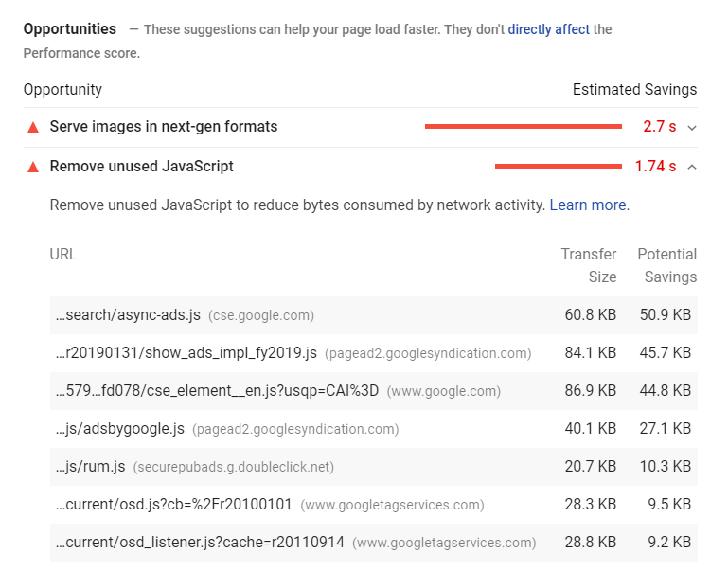Click red warning triangle beside next-gen formats
Screen dimensions: 728x571
pyautogui.click(x=33, y=127)
